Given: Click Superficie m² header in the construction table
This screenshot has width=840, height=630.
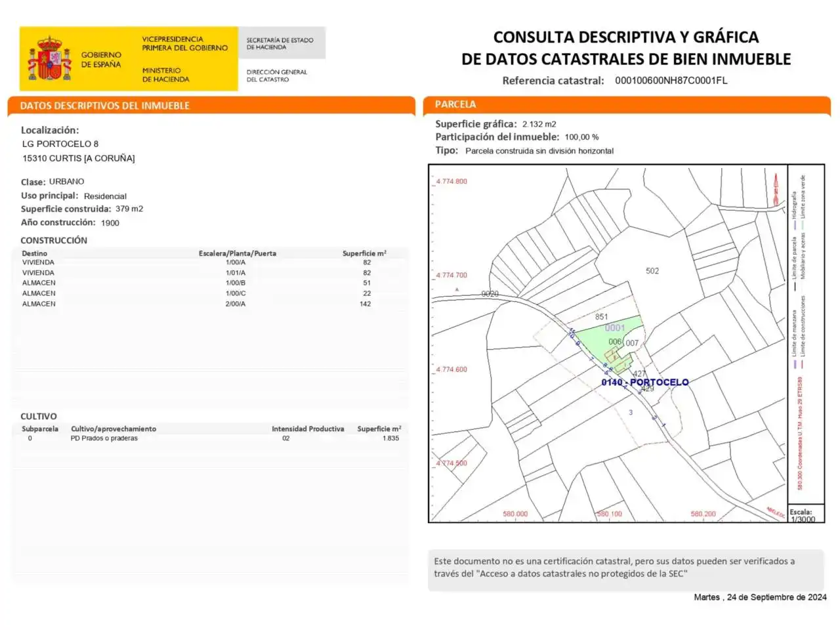Looking at the screenshot, I should (x=364, y=253).
